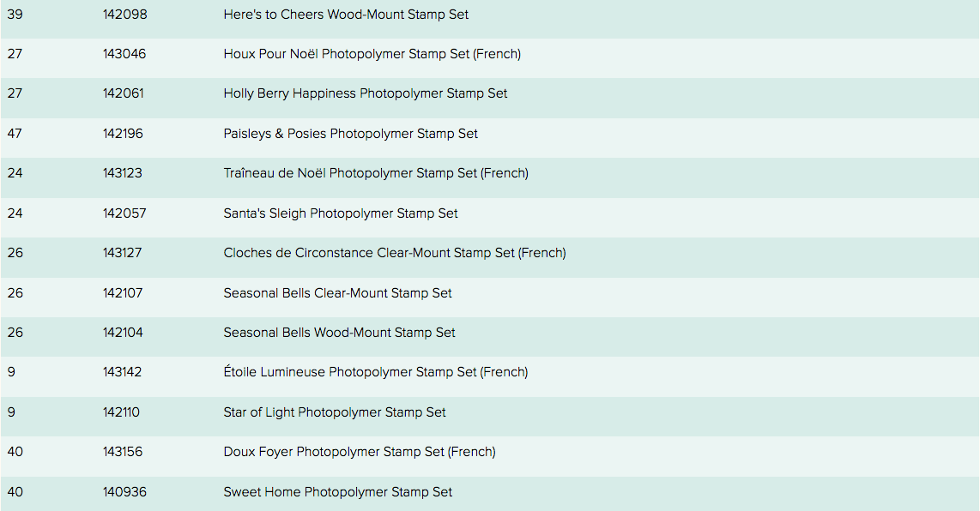Viewport: 980px width, 511px height.
Task: Click Étoile Lumineuse Photopolymer Stamp Set
Action: click(x=375, y=372)
